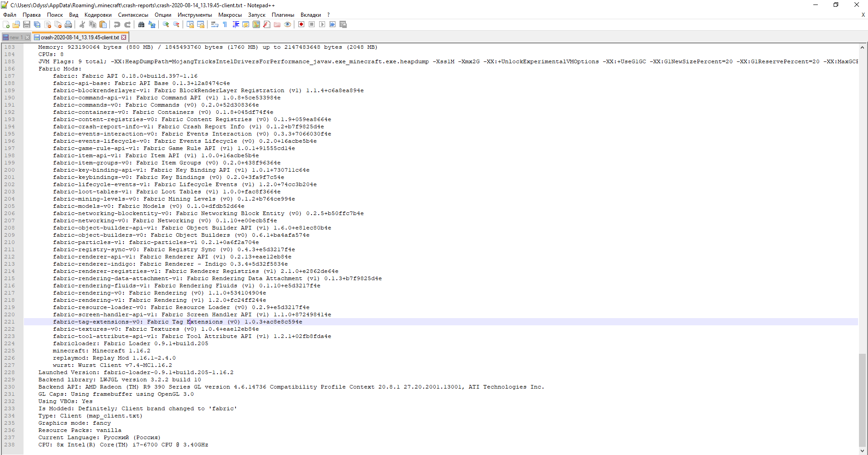Viewport: 868px width, 455px height.
Task: Play back the recorded macro
Action: pyautogui.click(x=322, y=24)
